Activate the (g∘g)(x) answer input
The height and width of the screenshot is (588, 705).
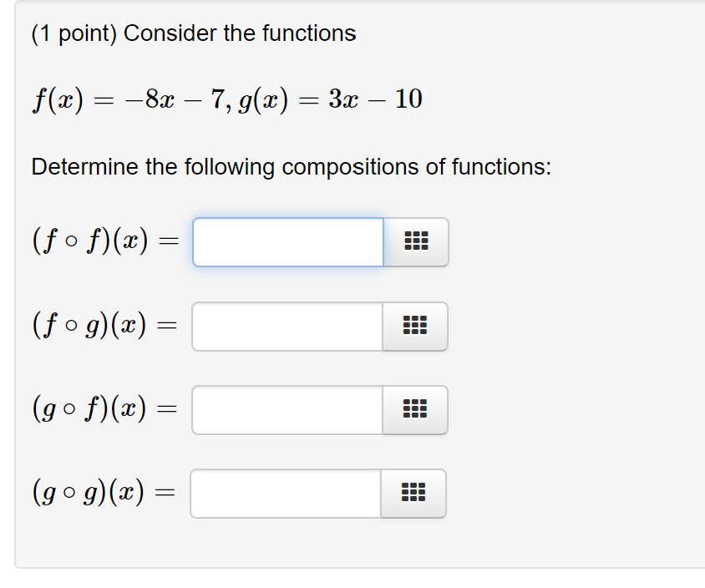click(x=286, y=493)
